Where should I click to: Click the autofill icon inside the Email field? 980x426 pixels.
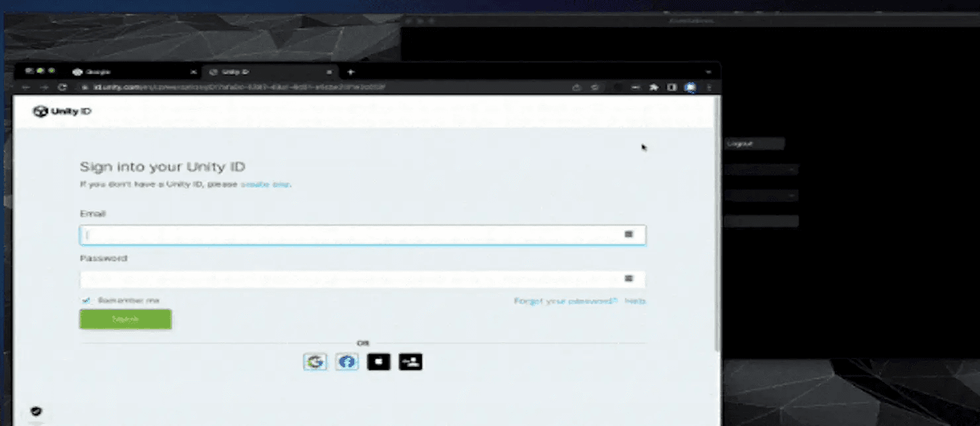[x=628, y=234]
